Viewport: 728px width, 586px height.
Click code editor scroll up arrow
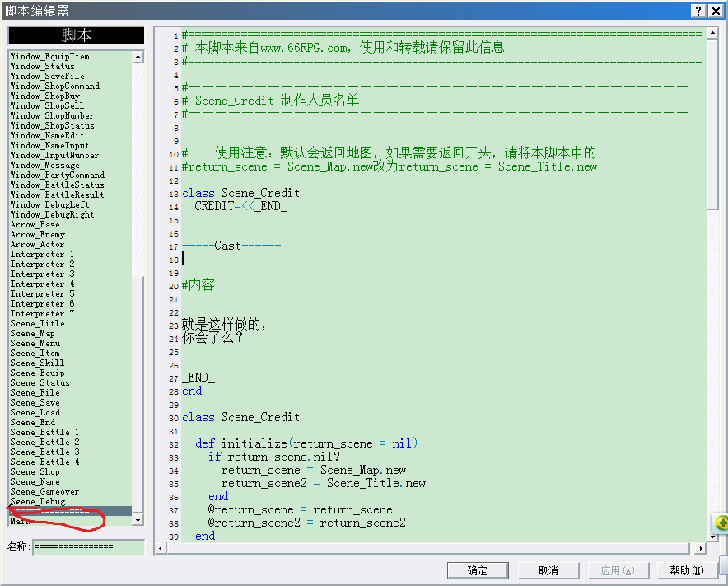(712, 33)
